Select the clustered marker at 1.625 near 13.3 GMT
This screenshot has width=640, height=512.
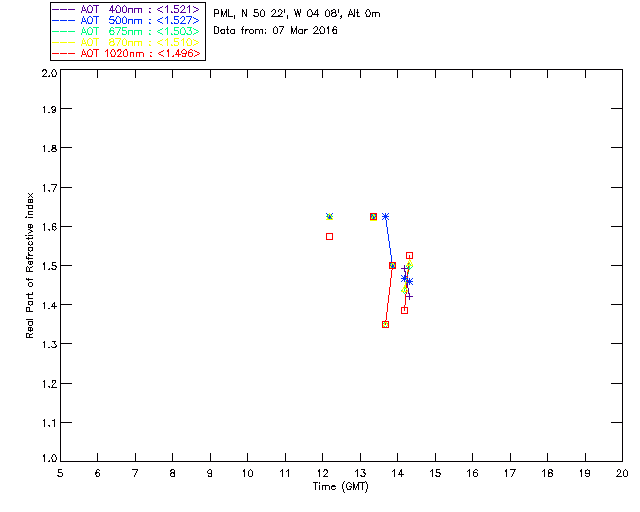tap(373, 216)
